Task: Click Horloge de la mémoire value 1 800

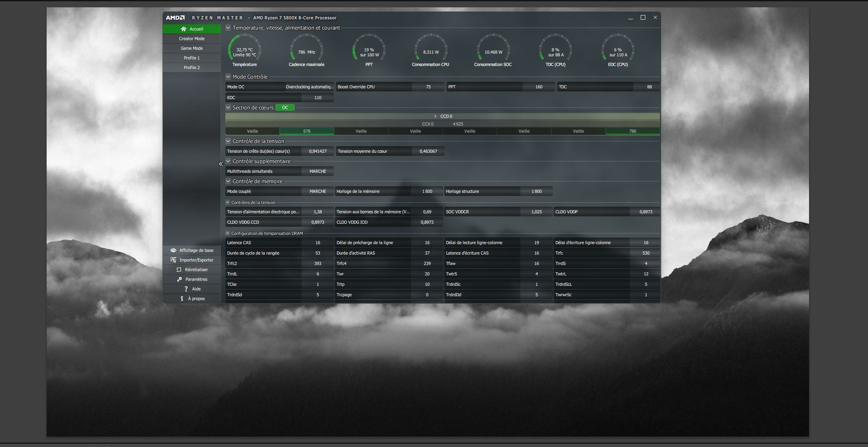Action: tap(427, 191)
